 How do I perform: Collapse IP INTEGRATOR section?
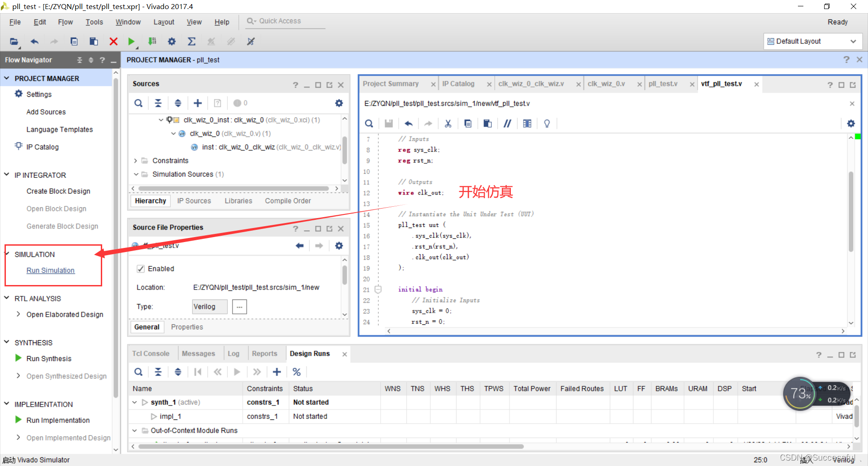coord(7,175)
